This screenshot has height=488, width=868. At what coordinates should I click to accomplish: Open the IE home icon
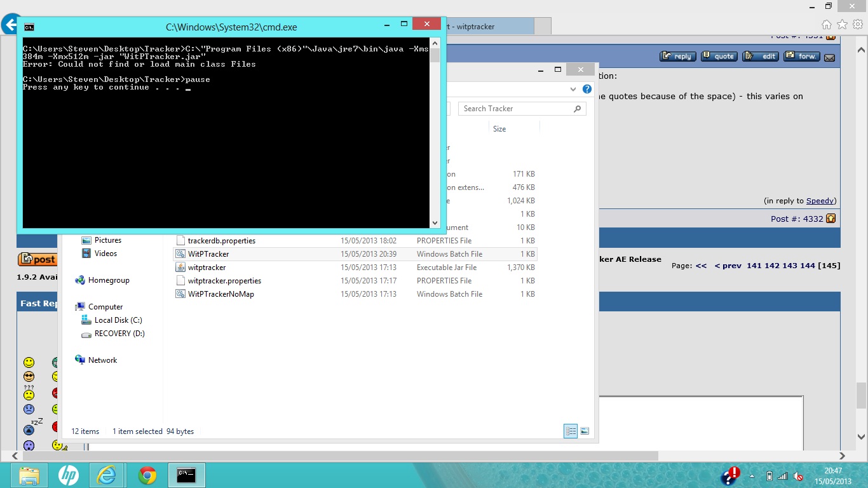(x=826, y=25)
